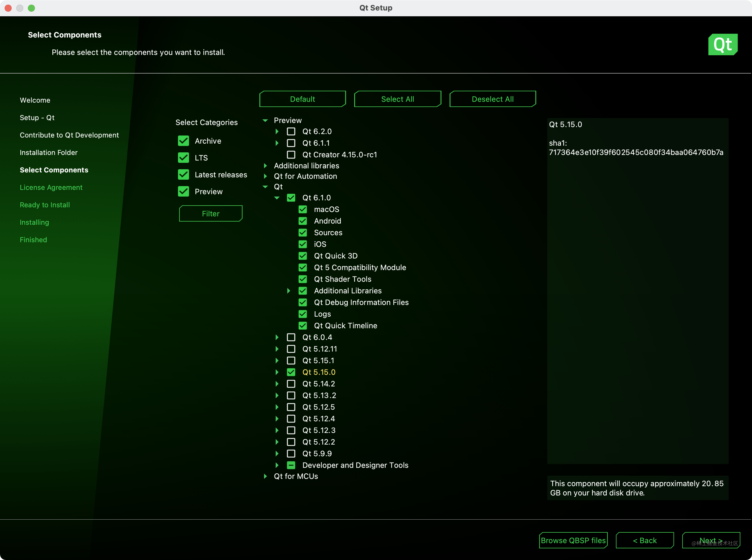752x560 pixels.
Task: Go back with < Back button
Action: (x=644, y=540)
